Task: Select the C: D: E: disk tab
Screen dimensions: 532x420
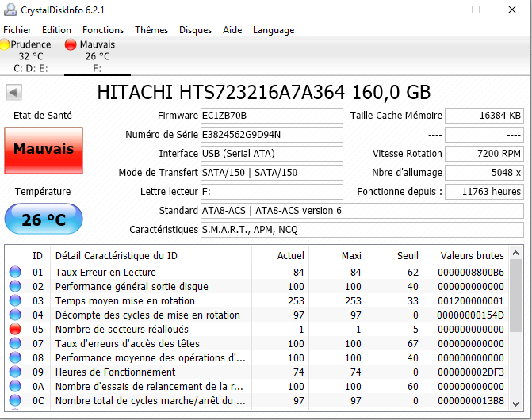Action: 31,56
